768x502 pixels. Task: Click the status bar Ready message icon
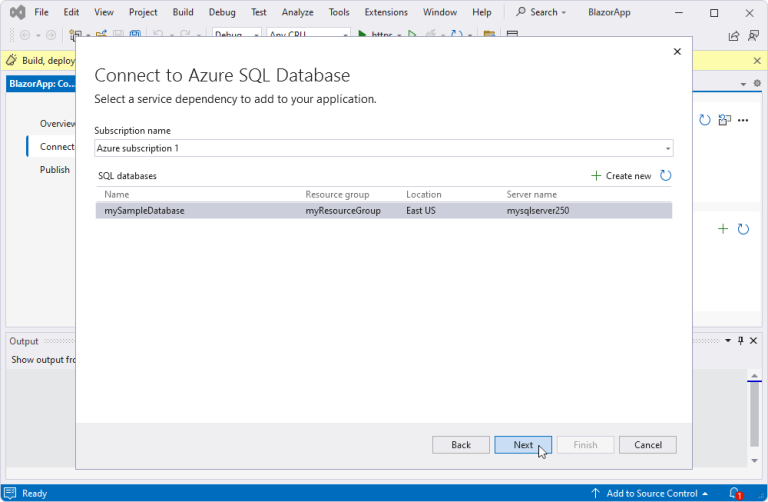pos(10,493)
